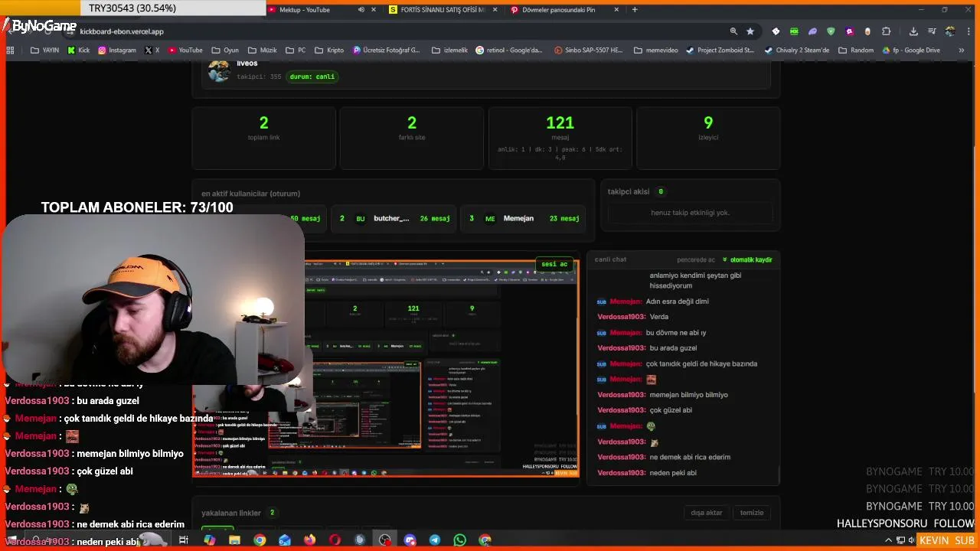Open the memevideo bookmarks folder

655,51
